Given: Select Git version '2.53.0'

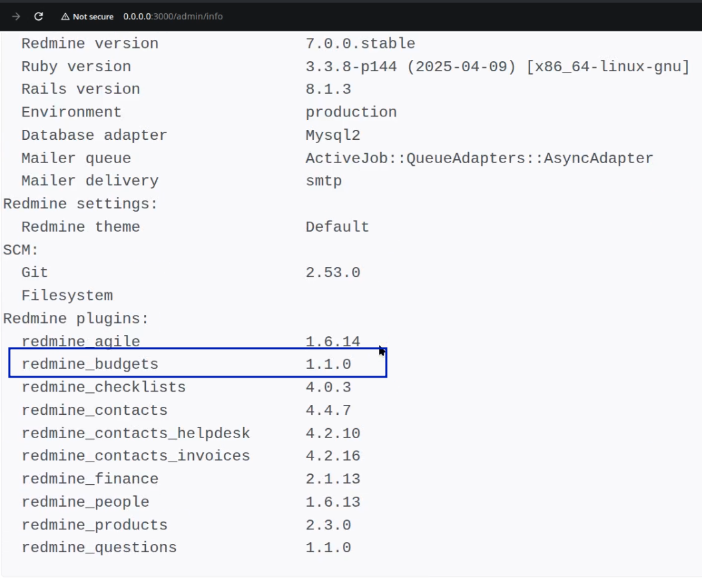Looking at the screenshot, I should pyautogui.click(x=333, y=272).
